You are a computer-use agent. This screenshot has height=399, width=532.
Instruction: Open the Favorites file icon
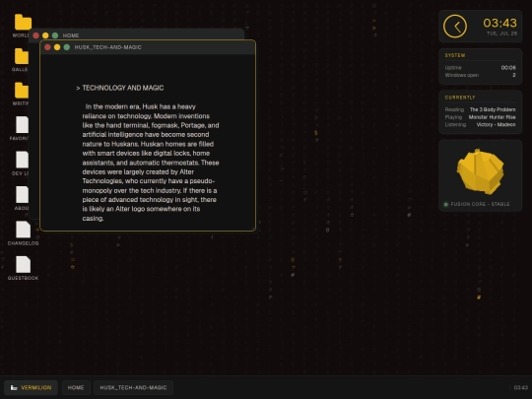[x=22, y=124]
